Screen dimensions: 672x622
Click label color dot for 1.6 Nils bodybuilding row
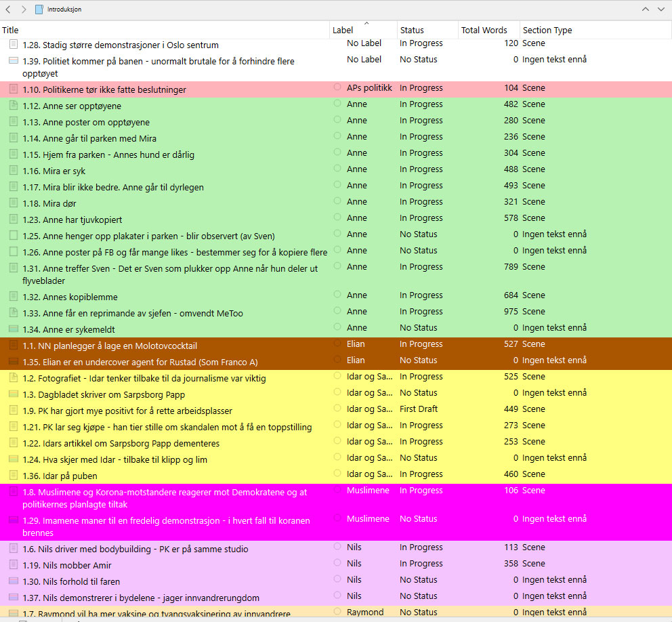point(338,547)
